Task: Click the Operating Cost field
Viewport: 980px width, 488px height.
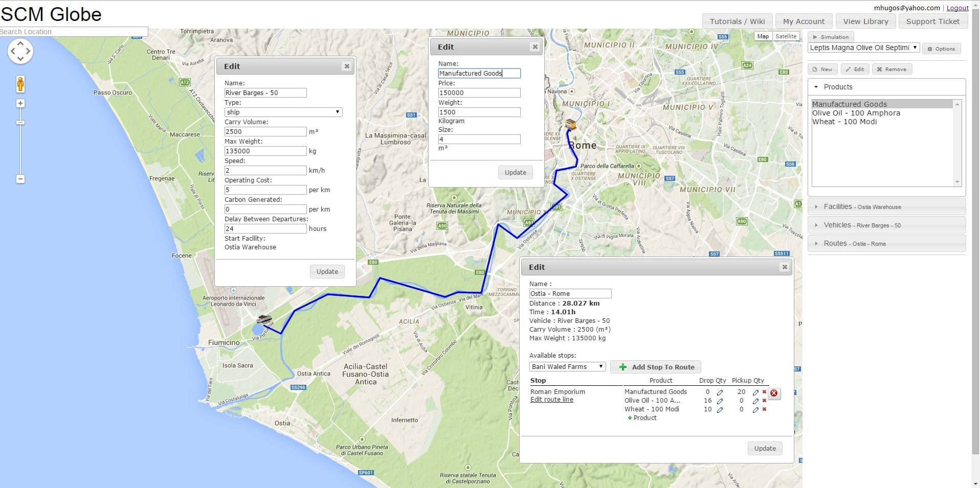Action: coord(265,190)
